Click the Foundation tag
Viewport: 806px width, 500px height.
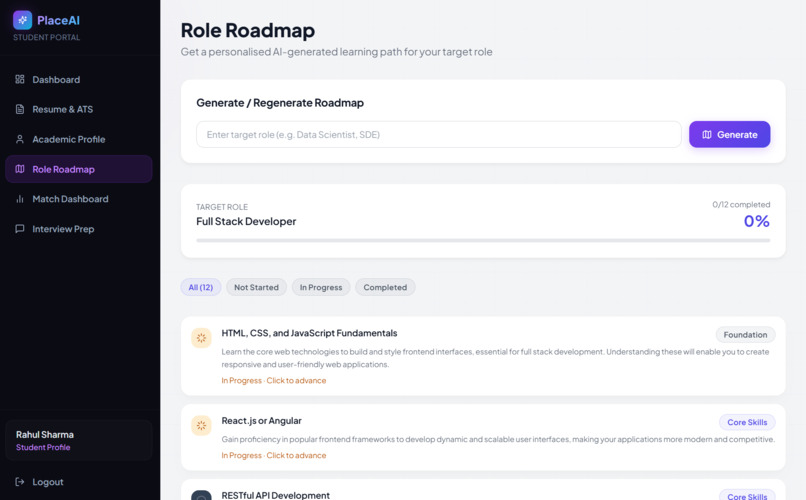745,335
